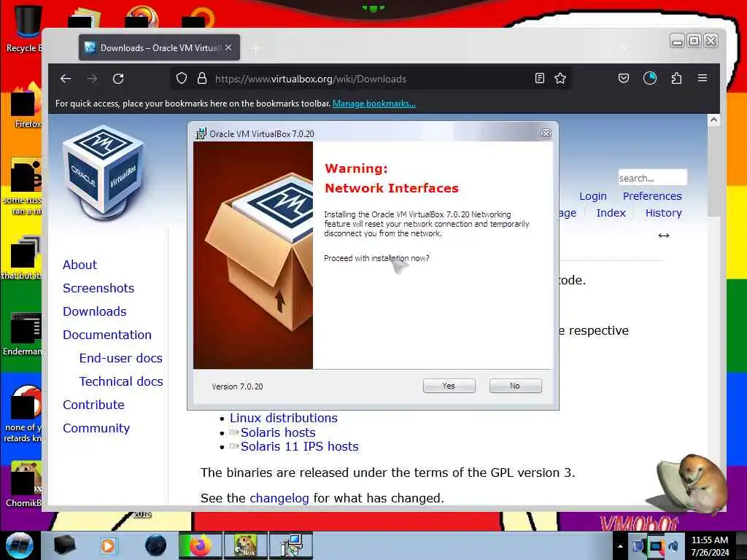
Task: Open the Firefox account profile icon
Action: tap(650, 78)
